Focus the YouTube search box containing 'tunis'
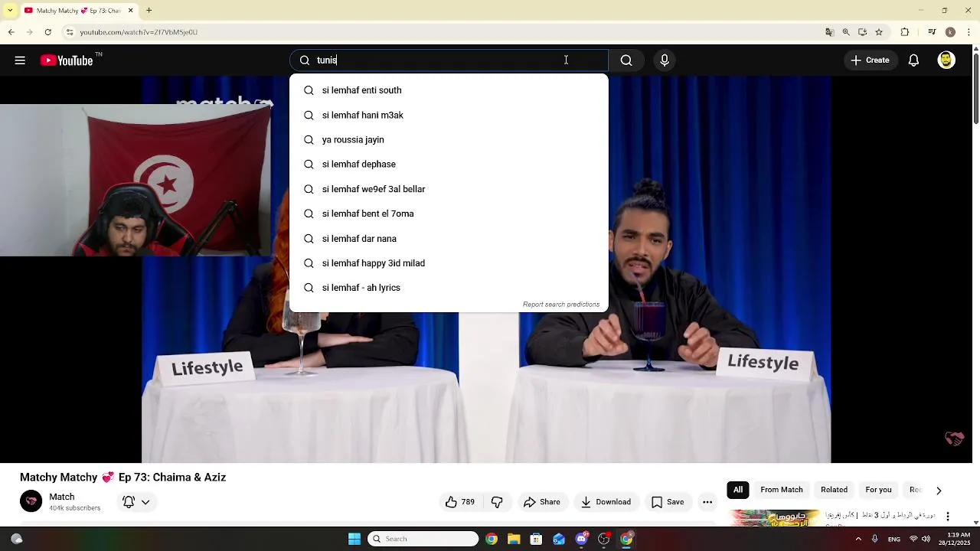Viewport: 980px width, 551px height. tap(449, 60)
